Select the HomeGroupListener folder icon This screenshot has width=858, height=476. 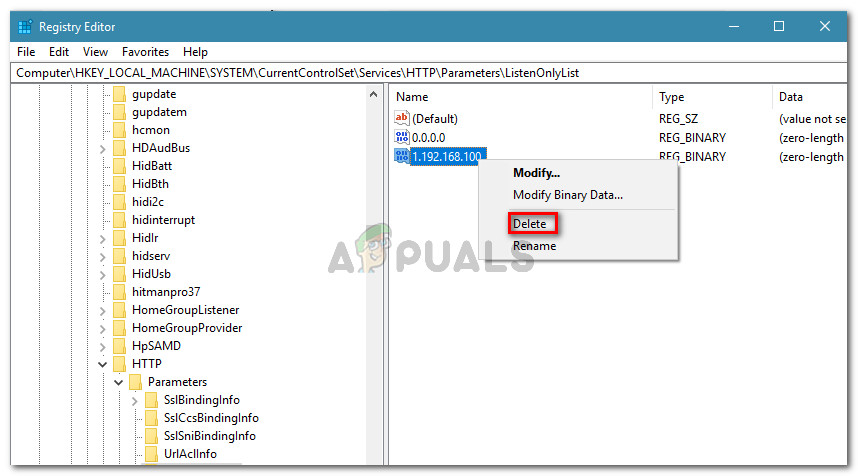coord(119,310)
